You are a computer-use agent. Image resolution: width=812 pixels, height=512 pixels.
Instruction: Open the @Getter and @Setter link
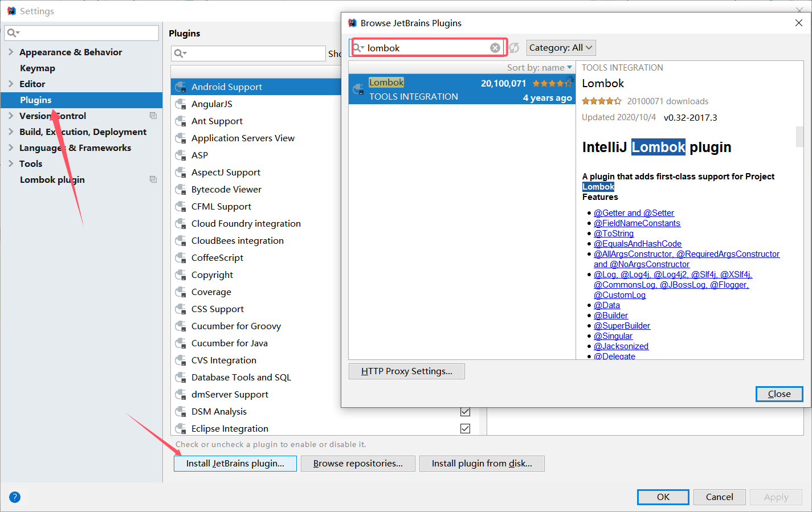coord(634,213)
